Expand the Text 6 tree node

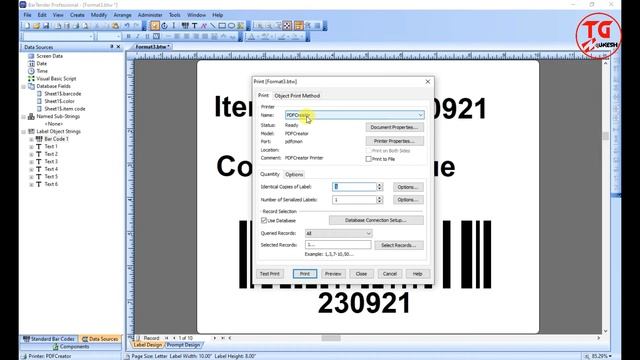click(x=31, y=184)
